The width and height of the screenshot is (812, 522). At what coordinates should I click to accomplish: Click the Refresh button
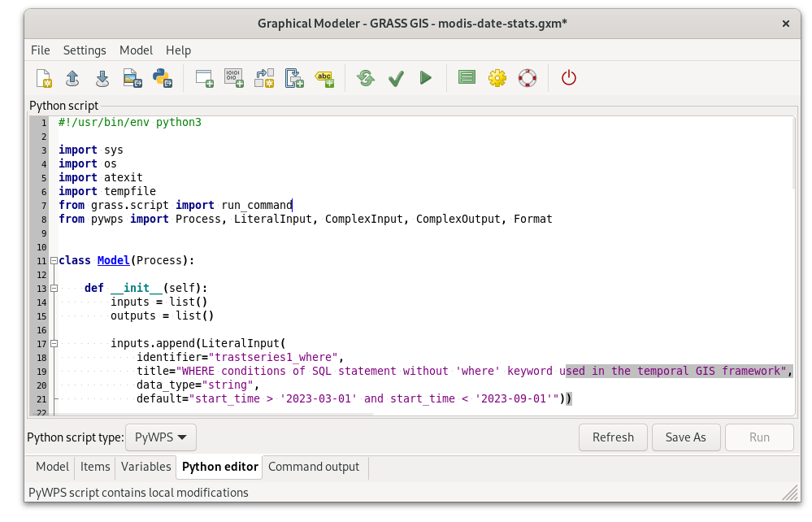(613, 437)
